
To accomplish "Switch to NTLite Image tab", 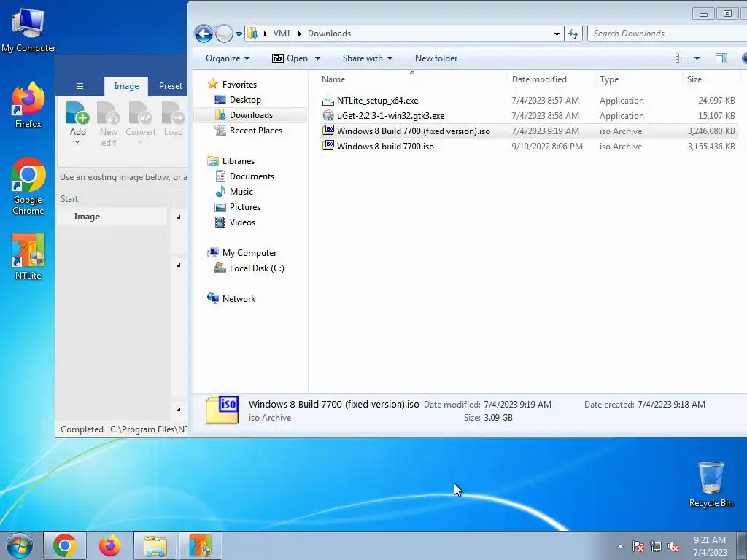I will click(126, 86).
